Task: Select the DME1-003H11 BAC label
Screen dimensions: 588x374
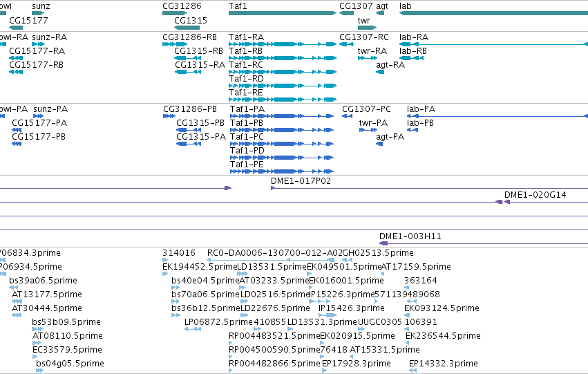Action: [x=410, y=236]
